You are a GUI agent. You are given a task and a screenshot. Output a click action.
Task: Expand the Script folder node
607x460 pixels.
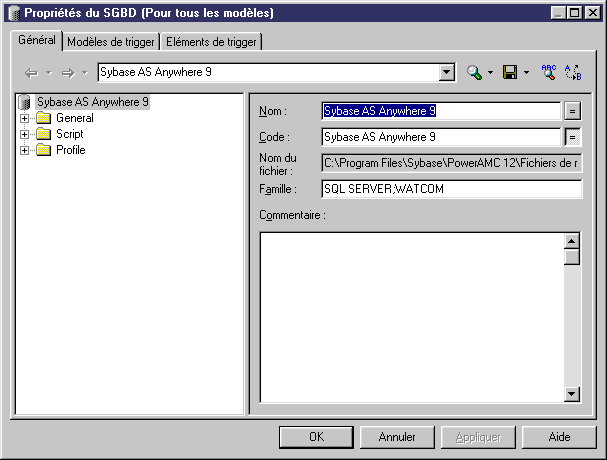coord(24,134)
